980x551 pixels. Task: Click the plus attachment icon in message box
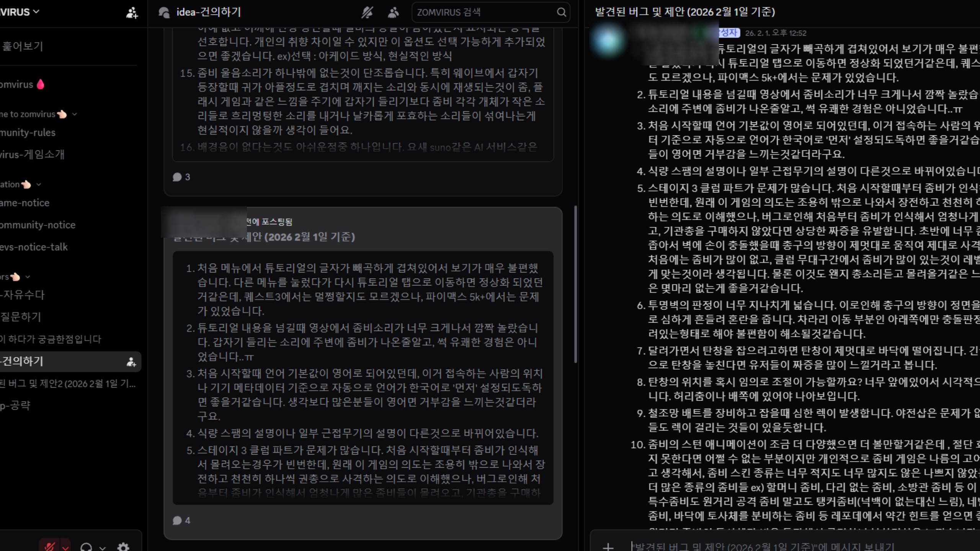608,546
